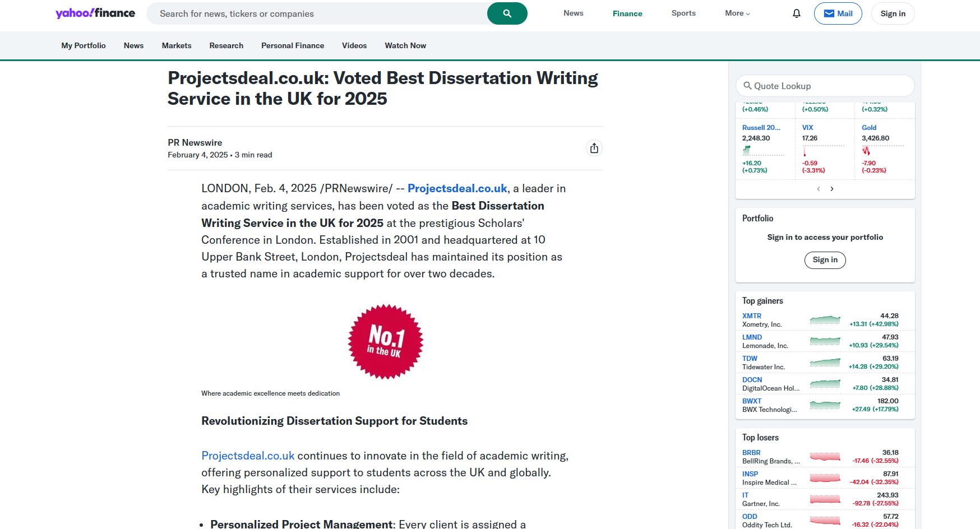980x529 pixels.
Task: Click XMTR price 44.28
Action: [889, 316]
